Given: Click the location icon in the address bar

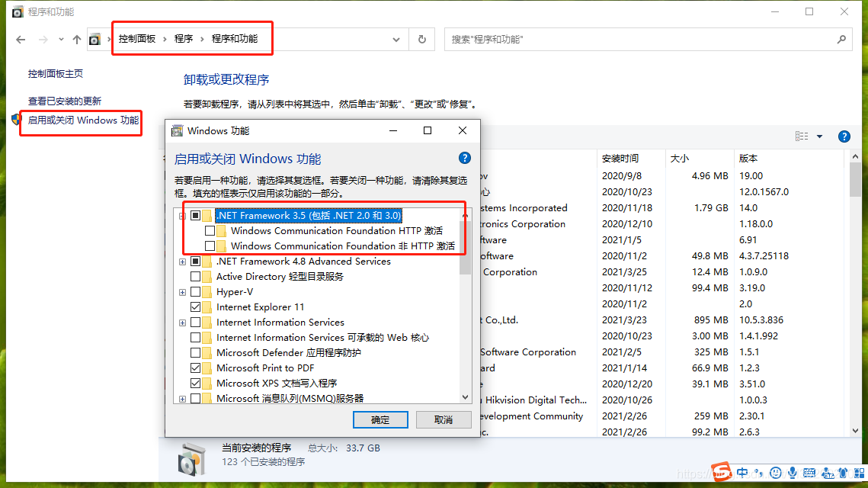Looking at the screenshot, I should [x=95, y=40].
